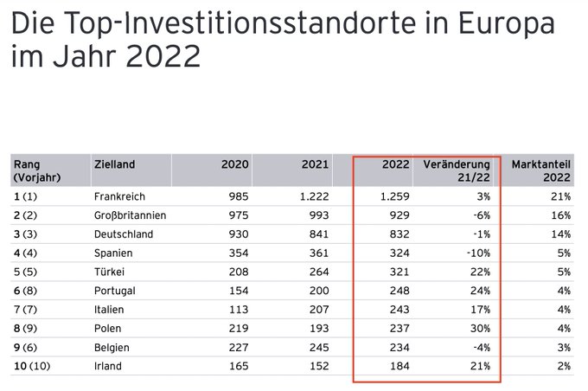588x391 pixels.
Task: Click the Großbritannien row label
Action: (x=130, y=215)
